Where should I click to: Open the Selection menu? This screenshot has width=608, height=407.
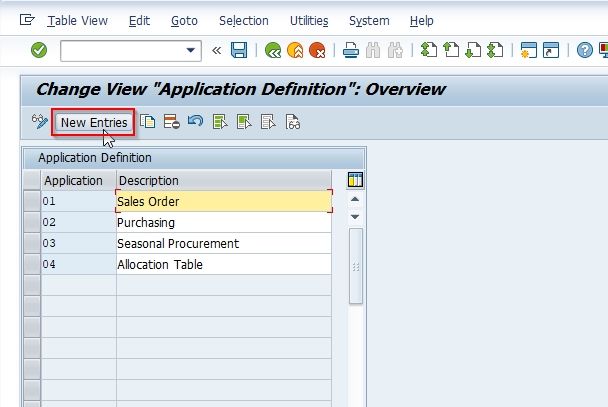[244, 21]
